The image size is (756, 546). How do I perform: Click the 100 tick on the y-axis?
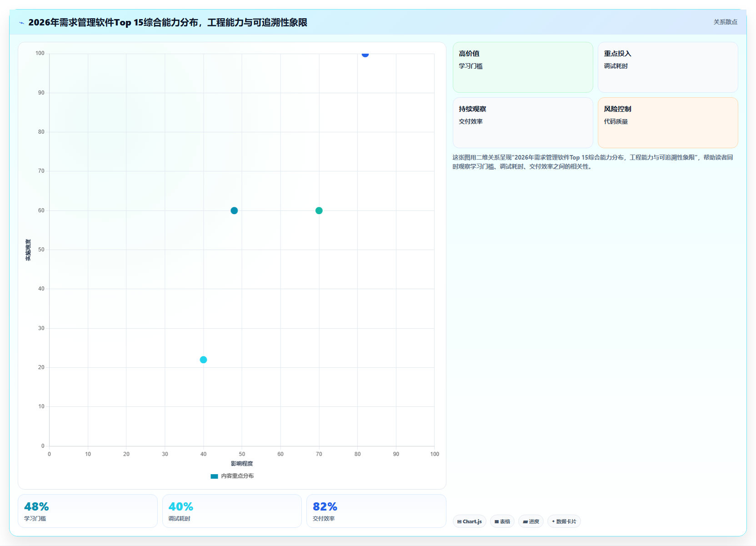(x=40, y=53)
